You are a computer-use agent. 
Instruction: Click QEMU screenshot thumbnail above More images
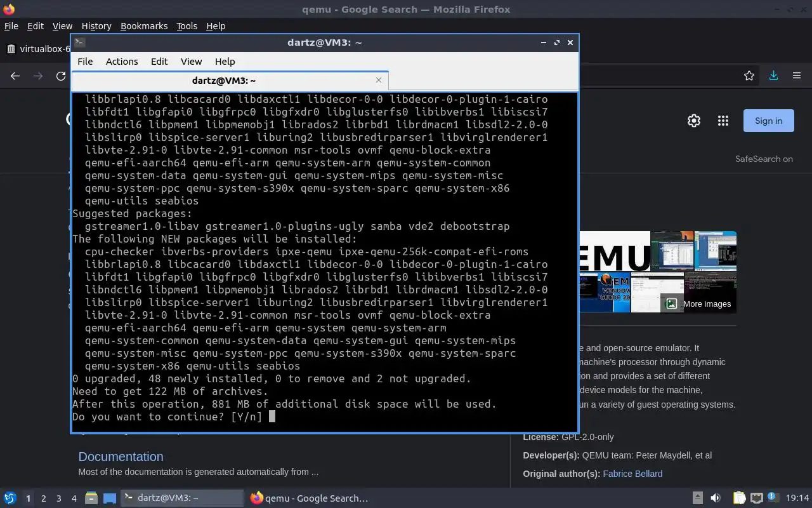pyautogui.click(x=715, y=251)
